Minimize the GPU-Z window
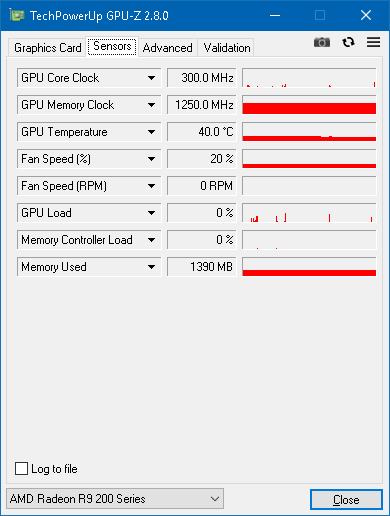This screenshot has width=390, height=516. [275, 15]
